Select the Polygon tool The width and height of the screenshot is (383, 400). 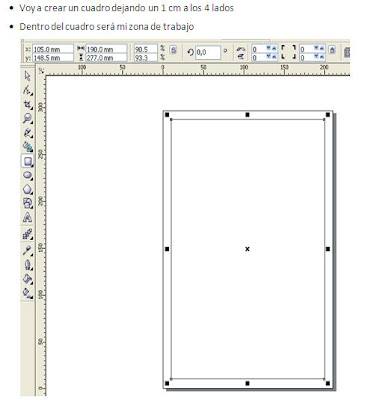28,190
